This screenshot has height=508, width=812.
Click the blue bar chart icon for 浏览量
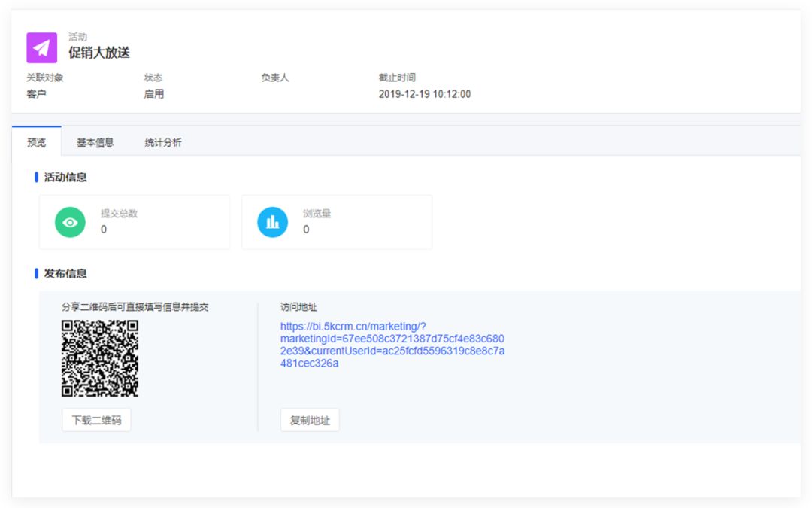[x=272, y=222]
